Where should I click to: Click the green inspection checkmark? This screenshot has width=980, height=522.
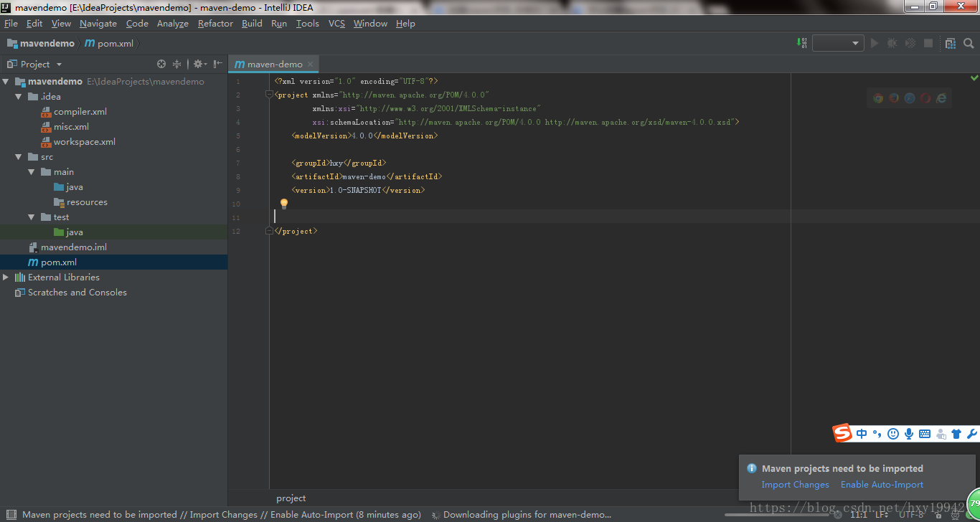974,77
